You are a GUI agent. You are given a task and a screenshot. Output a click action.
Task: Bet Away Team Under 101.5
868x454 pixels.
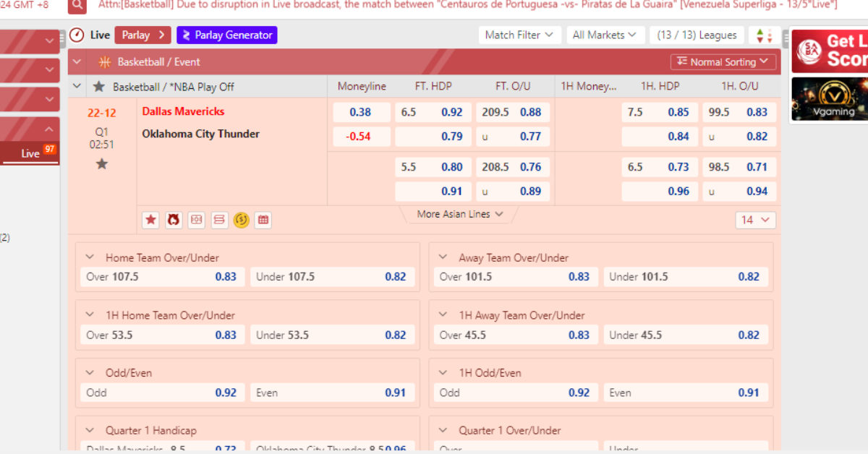click(x=686, y=277)
